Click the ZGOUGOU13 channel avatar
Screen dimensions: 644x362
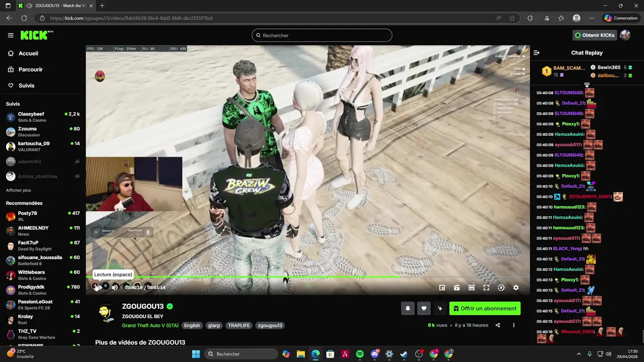pyautogui.click(x=105, y=313)
